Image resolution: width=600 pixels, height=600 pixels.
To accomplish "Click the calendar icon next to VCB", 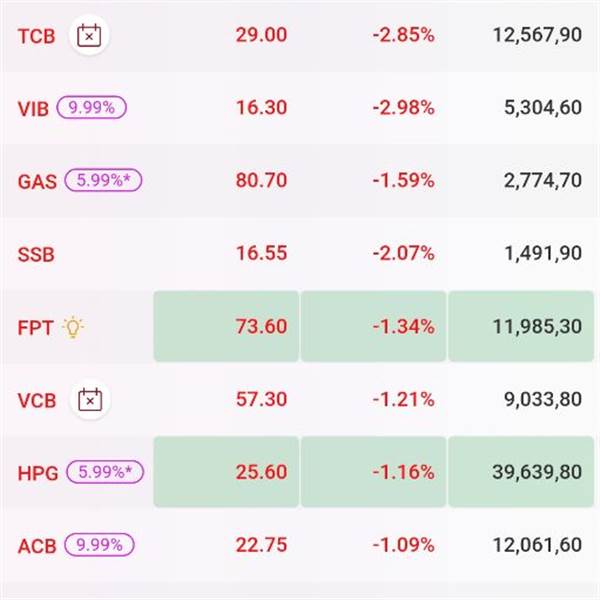I will pyautogui.click(x=89, y=400).
